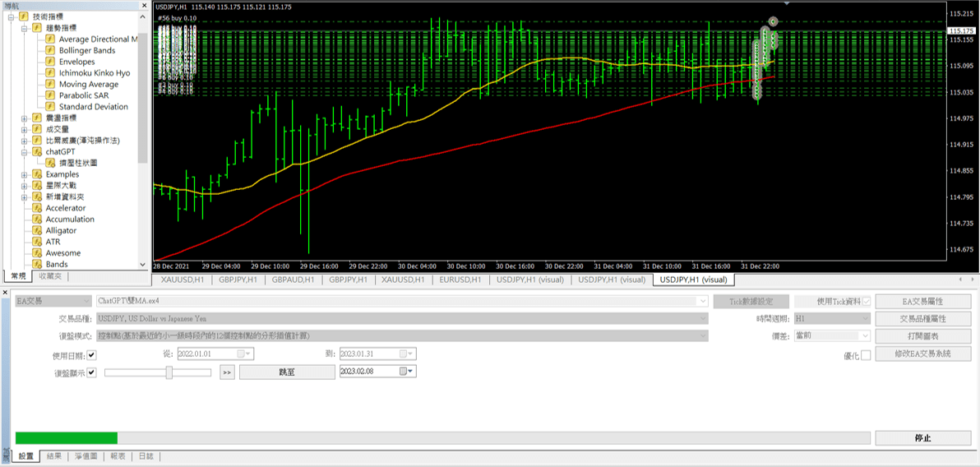Toggle the 使用日期 checkbox

pos(92,354)
